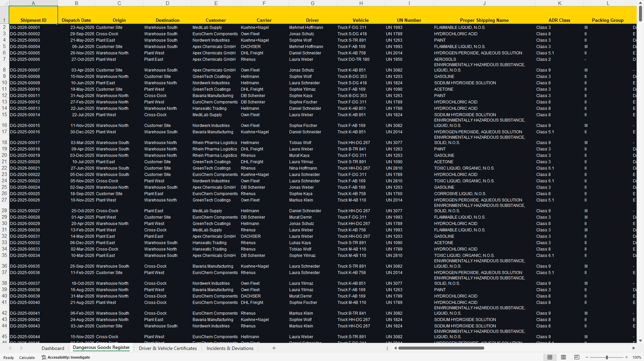Go to next sheet tab arrow

click(21, 348)
